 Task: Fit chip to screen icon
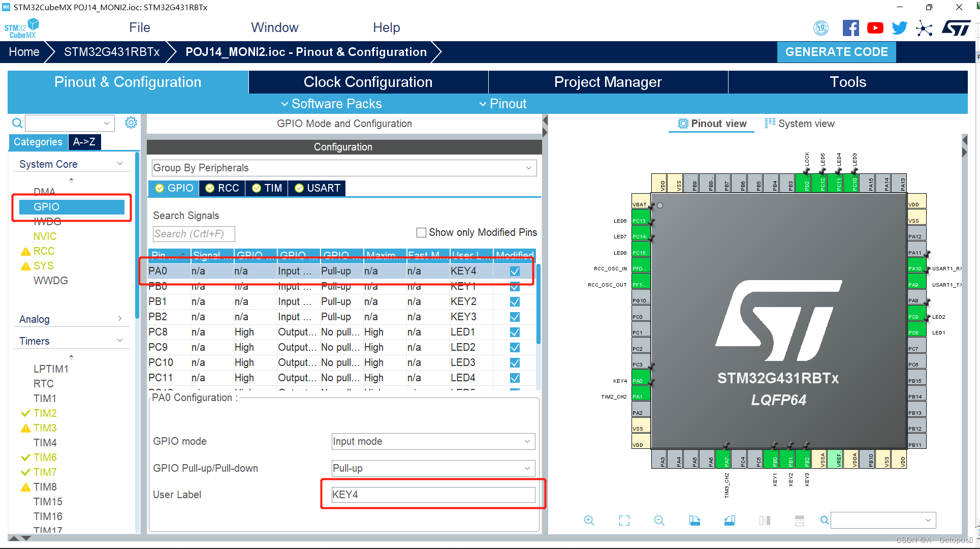[624, 520]
